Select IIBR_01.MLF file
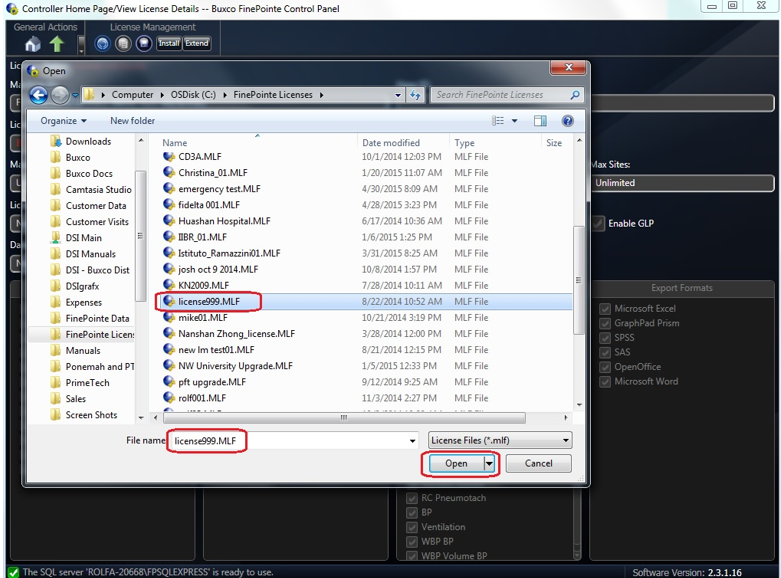The image size is (781, 578). (202, 237)
